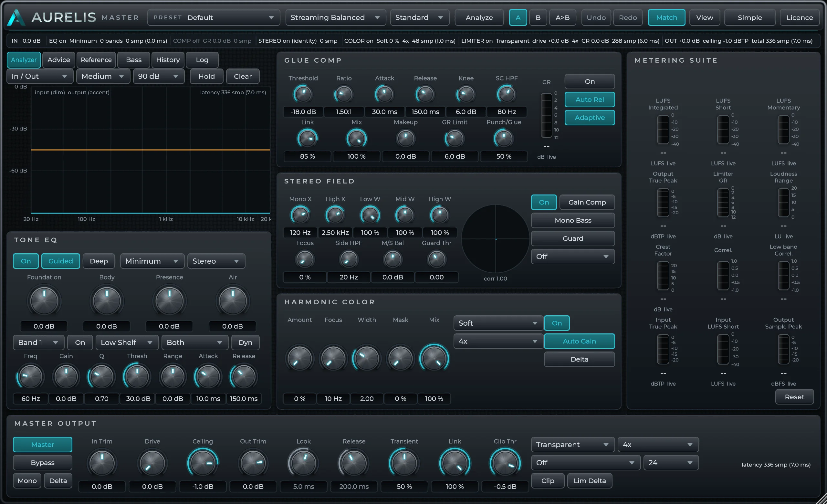Toggle Adaptive in Glue Comp
827x504 pixels.
589,118
